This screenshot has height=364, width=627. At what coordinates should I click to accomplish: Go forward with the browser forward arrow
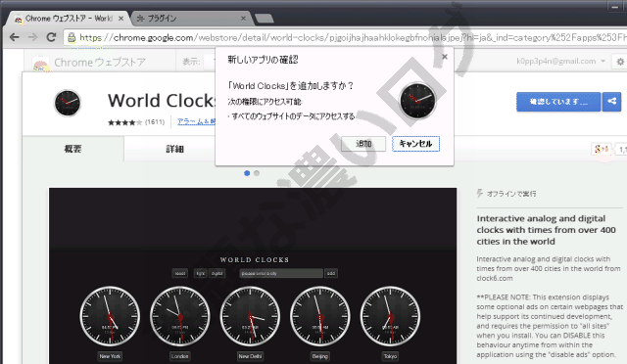pos(32,37)
